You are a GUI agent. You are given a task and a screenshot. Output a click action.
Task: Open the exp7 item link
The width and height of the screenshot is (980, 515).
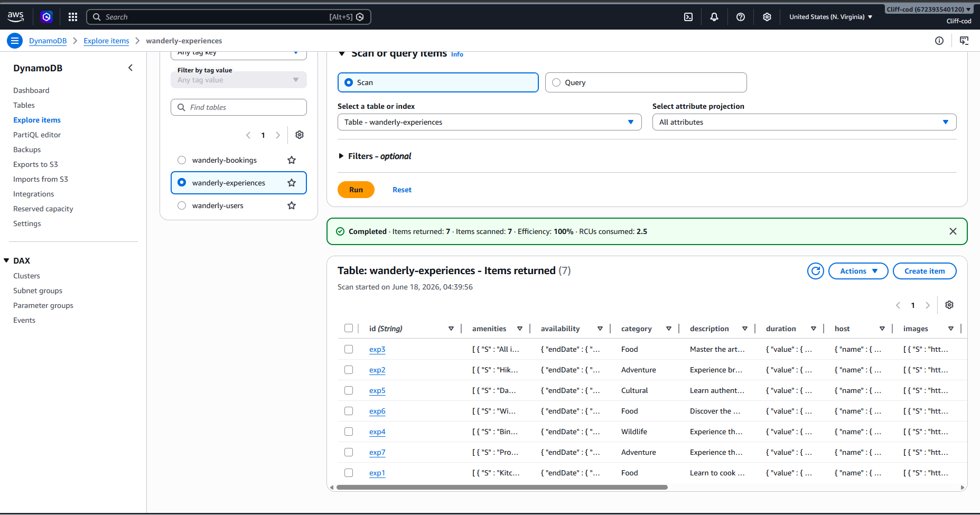377,452
